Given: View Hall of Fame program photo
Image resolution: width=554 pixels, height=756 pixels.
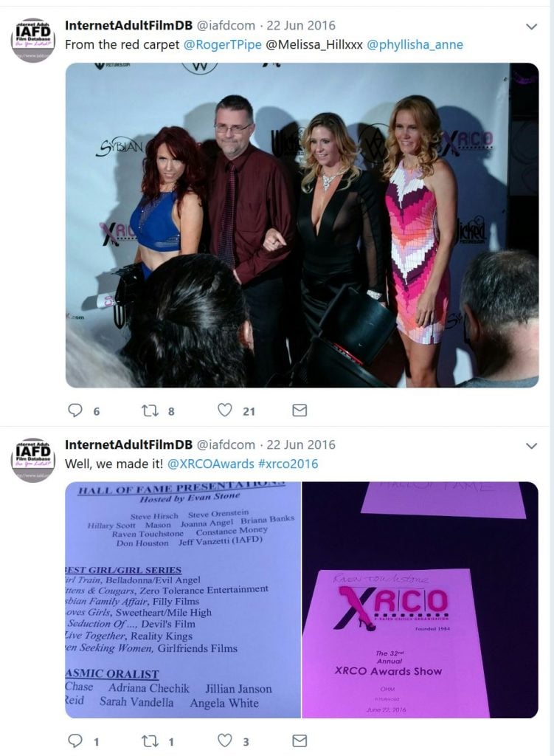Looking at the screenshot, I should (x=183, y=599).
